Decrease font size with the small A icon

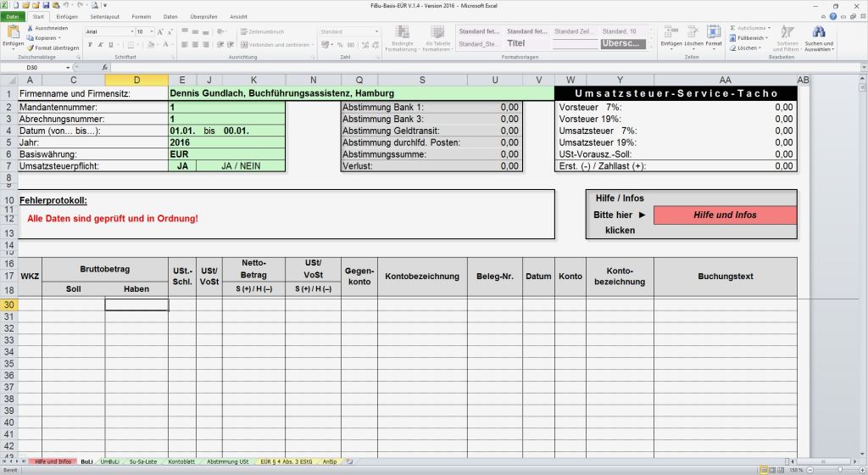tap(170, 32)
